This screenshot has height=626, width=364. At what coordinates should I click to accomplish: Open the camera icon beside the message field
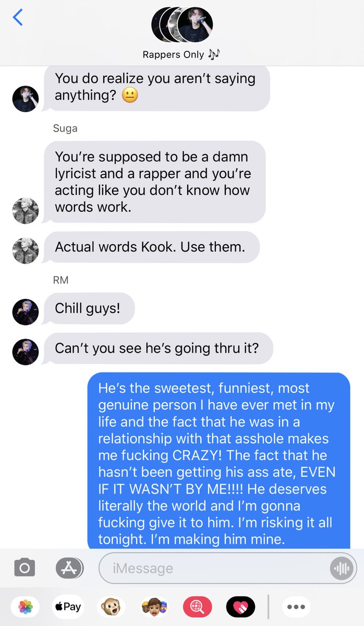tap(25, 568)
